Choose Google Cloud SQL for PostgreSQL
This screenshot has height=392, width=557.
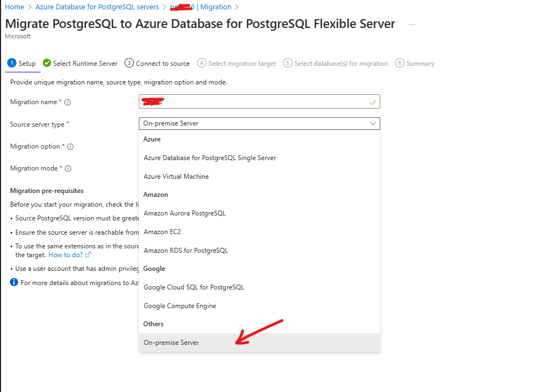tap(260, 287)
